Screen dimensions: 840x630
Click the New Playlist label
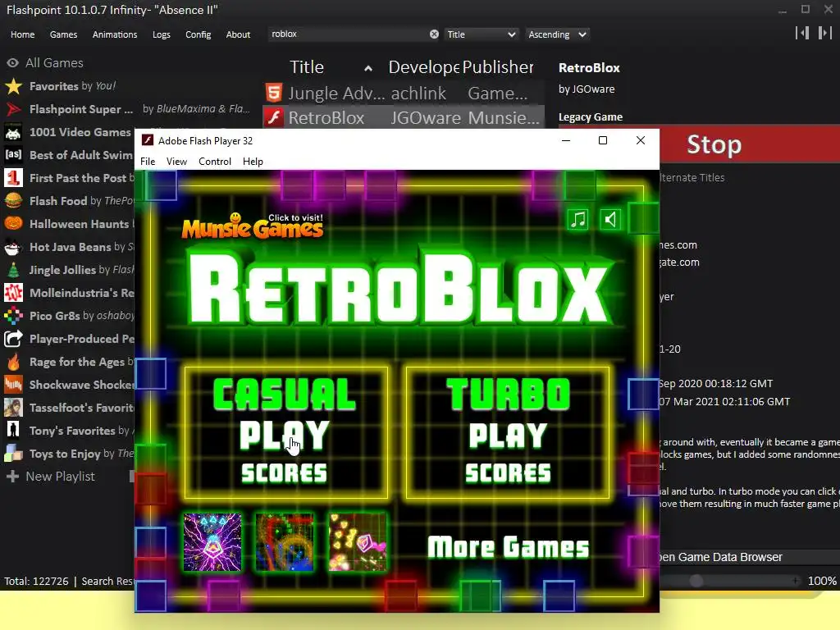tap(60, 477)
